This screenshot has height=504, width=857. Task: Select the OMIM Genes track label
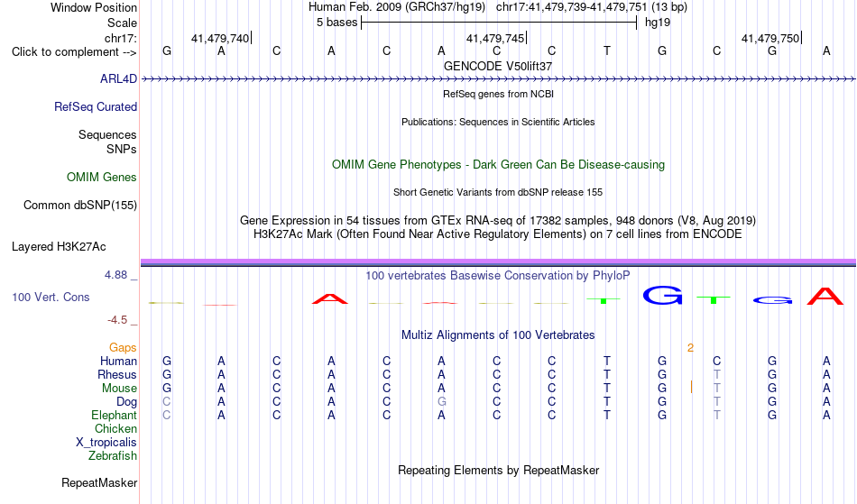pyautogui.click(x=101, y=177)
